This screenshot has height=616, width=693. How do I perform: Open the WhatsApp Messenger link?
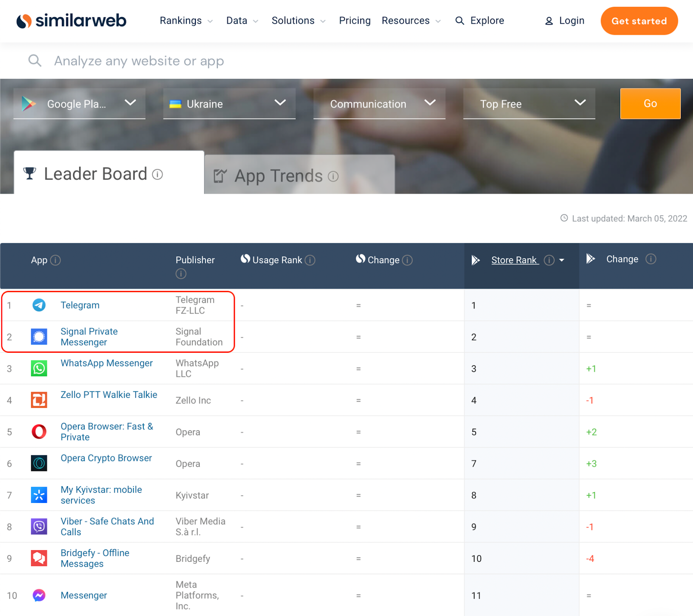coord(107,363)
